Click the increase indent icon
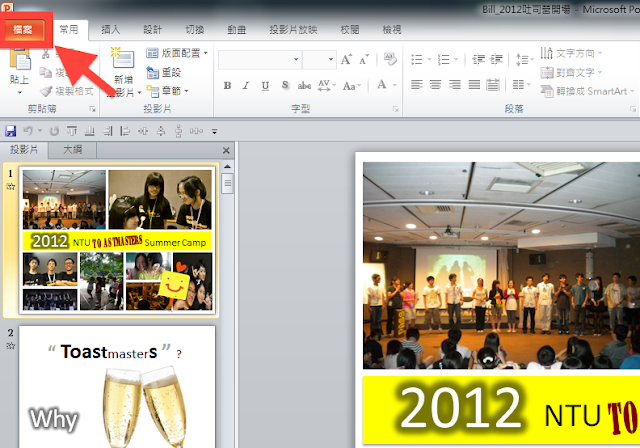Image resolution: width=640 pixels, height=448 pixels. tap(496, 60)
